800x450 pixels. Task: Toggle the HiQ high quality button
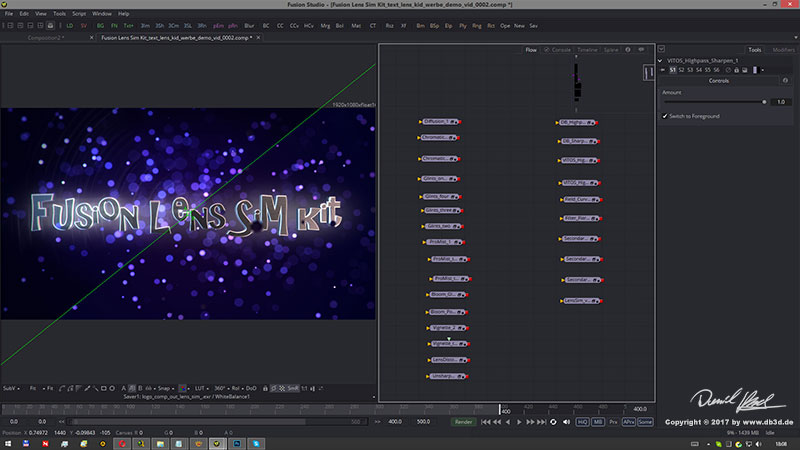click(x=582, y=422)
